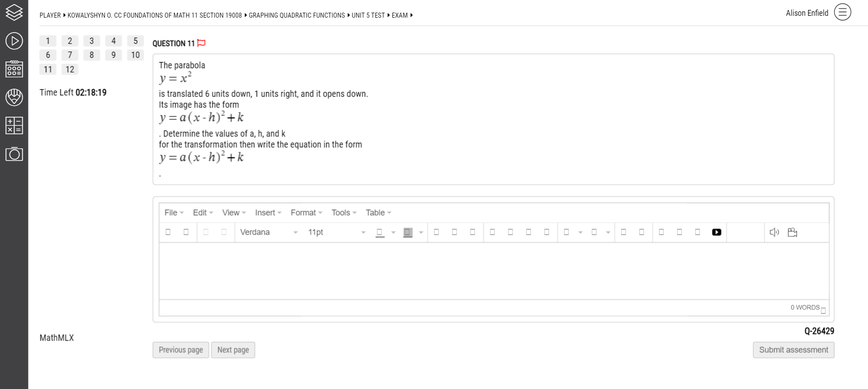Select question 8

[x=92, y=55]
